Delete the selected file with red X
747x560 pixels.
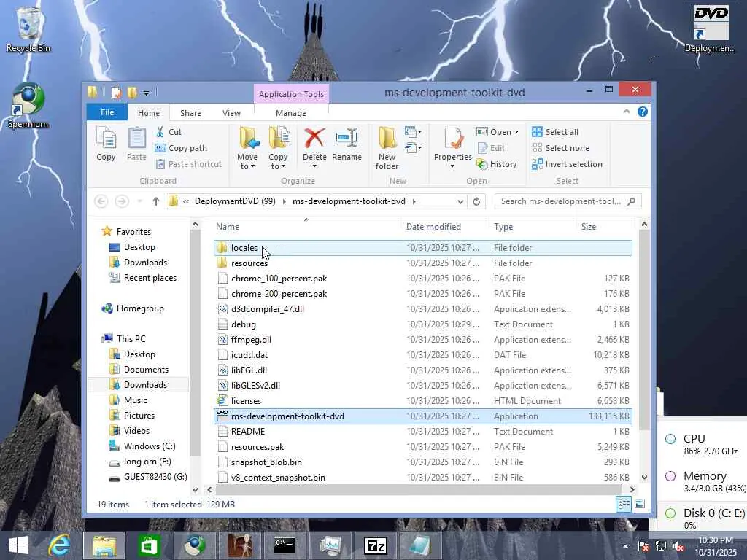pos(314,148)
